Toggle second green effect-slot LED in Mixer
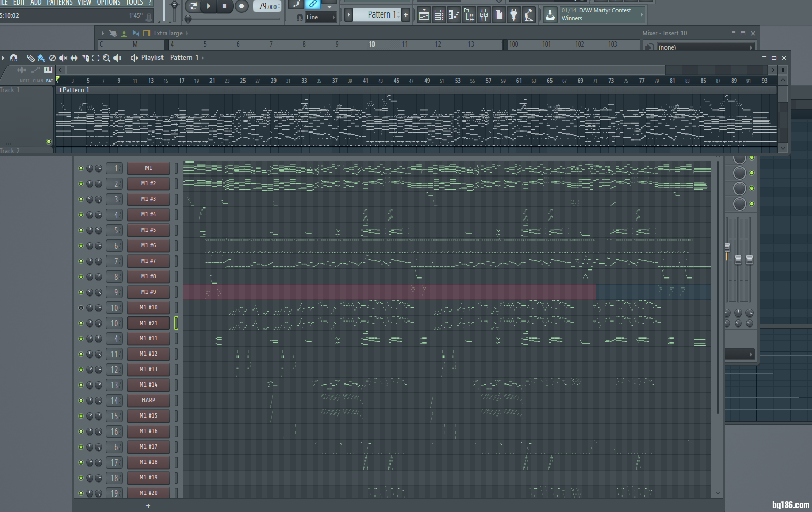 [x=752, y=173]
